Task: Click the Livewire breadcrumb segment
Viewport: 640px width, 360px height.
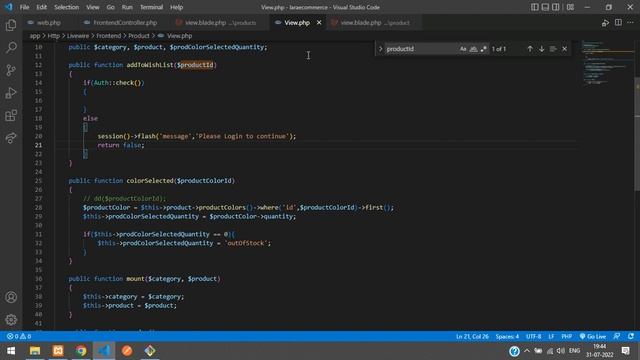Action: [x=78, y=36]
